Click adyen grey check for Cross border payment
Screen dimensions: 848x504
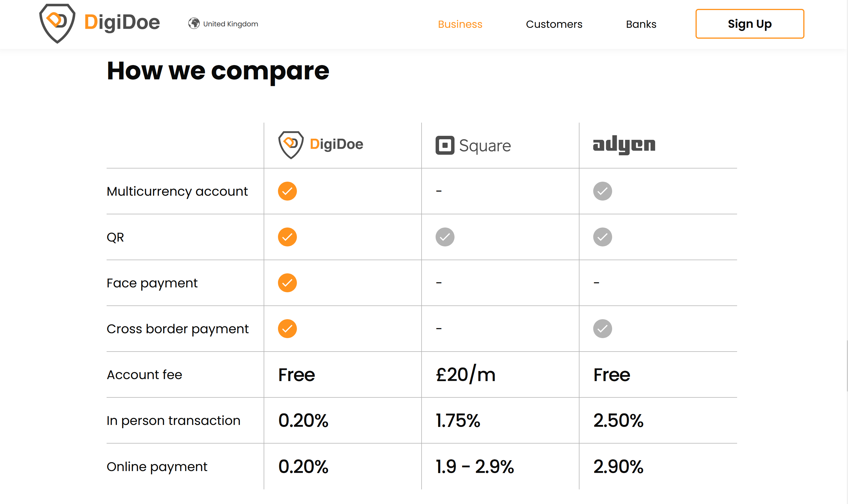point(602,329)
